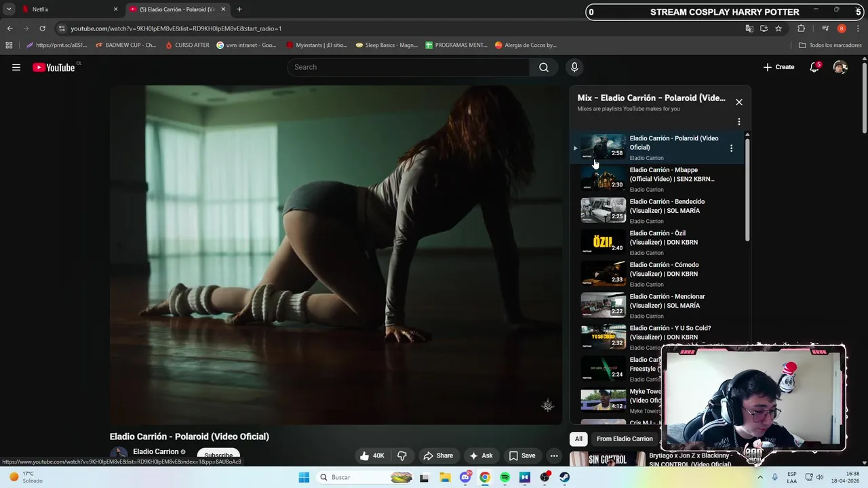Dislike the Polaroid video
This screenshot has width=868, height=488.
tap(402, 455)
